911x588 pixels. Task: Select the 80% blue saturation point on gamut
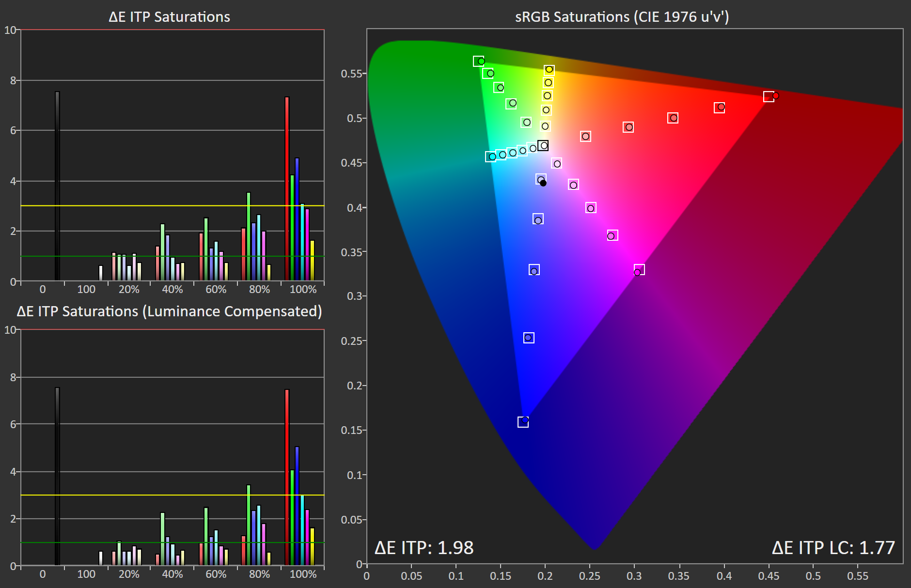pyautogui.click(x=529, y=338)
